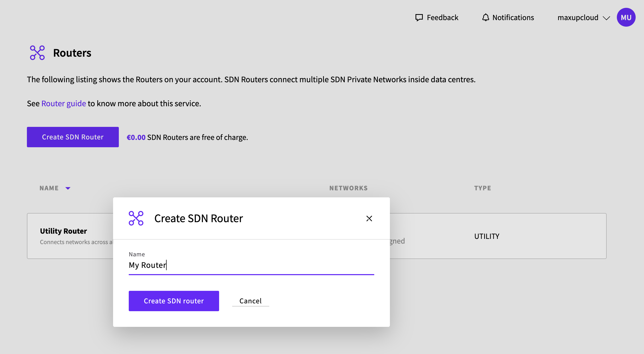Select the Utility Router row name

coord(63,231)
